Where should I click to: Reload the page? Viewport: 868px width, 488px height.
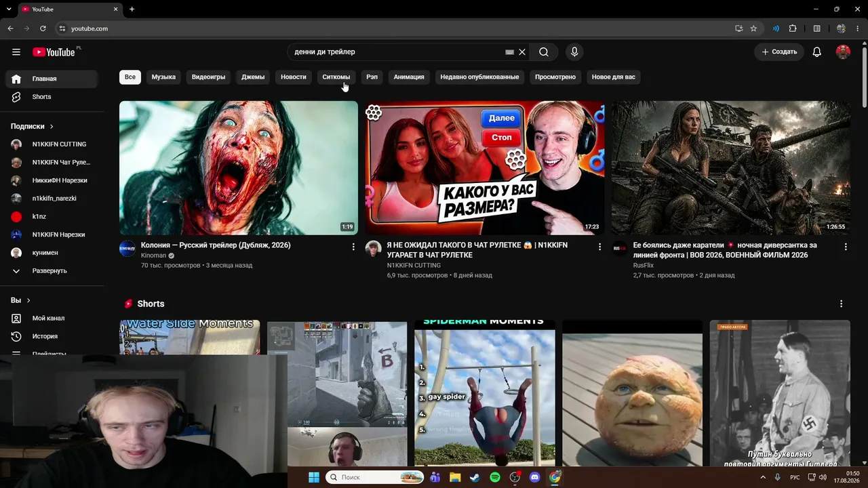[43, 28]
